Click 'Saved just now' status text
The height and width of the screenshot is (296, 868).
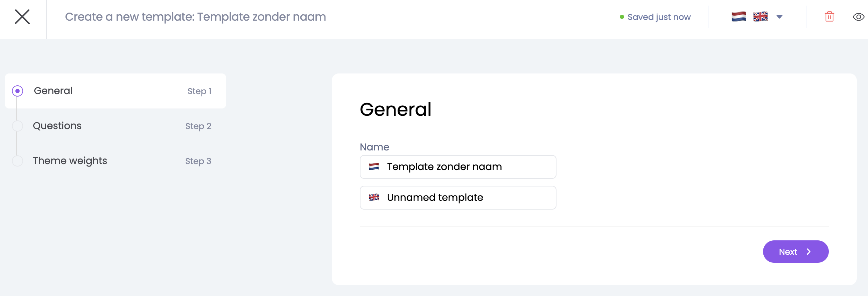(659, 17)
